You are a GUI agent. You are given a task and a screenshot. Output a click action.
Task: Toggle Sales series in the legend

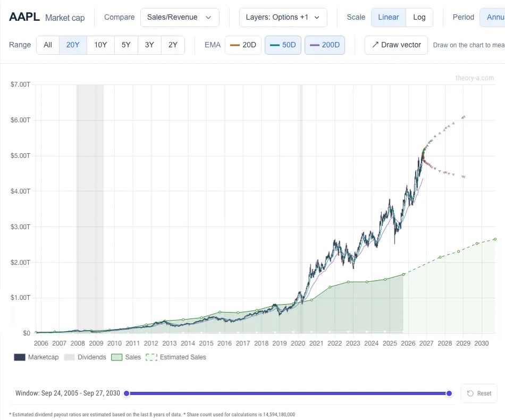click(126, 357)
